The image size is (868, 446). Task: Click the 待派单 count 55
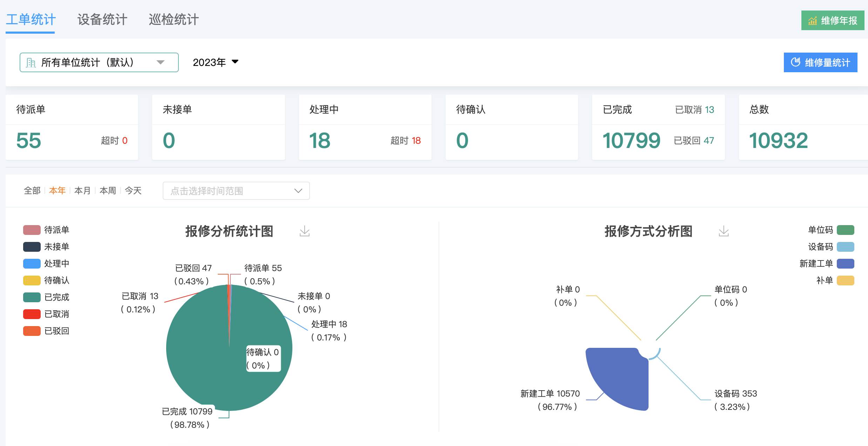[29, 141]
